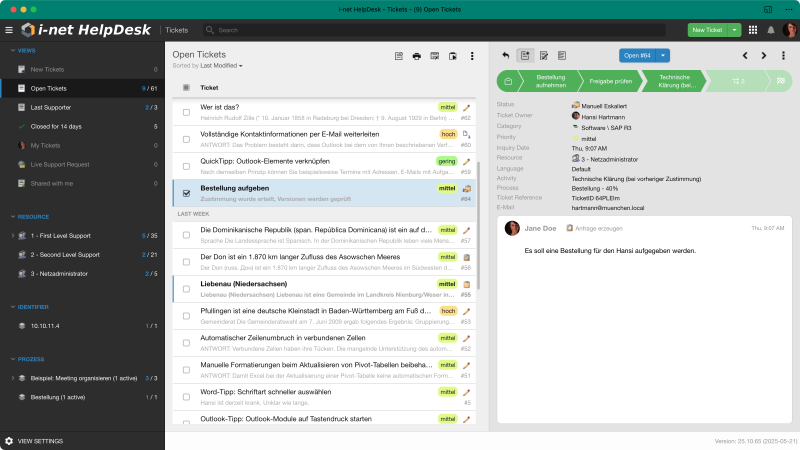Click the hamburger menu icon
Image resolution: width=800 pixels, height=450 pixels.
click(9, 30)
